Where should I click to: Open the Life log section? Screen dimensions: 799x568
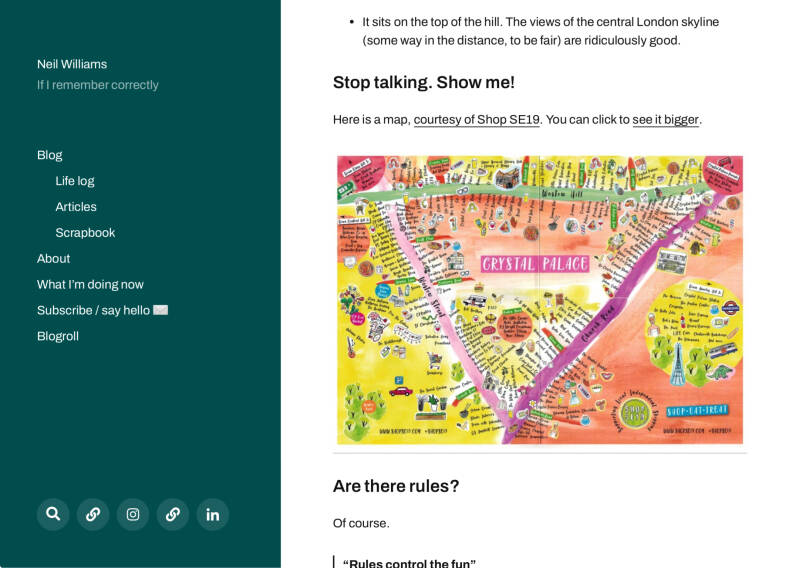(75, 181)
